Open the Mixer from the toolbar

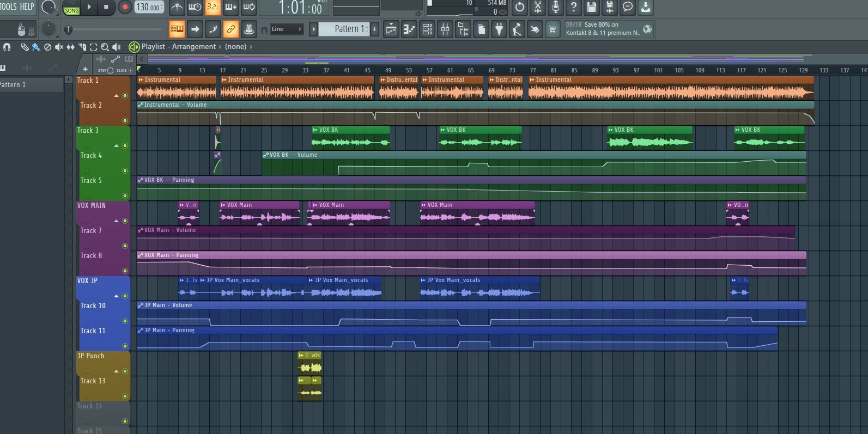445,29
